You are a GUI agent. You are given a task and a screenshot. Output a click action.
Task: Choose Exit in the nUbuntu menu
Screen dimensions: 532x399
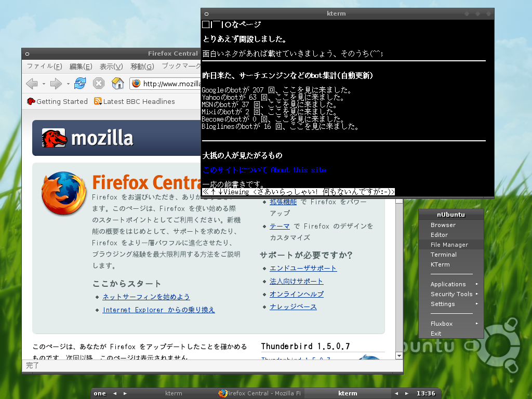pos(451,333)
